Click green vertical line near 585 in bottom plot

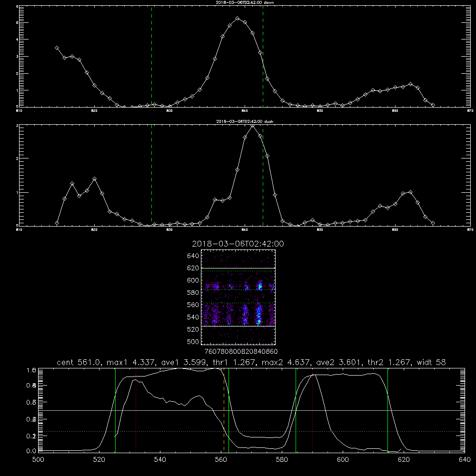click(296, 410)
